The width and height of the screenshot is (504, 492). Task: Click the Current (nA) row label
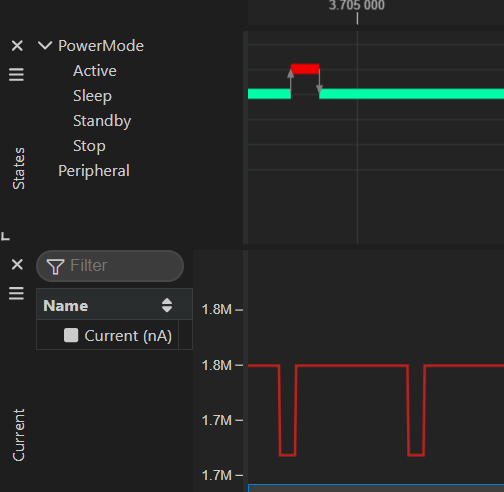click(128, 335)
